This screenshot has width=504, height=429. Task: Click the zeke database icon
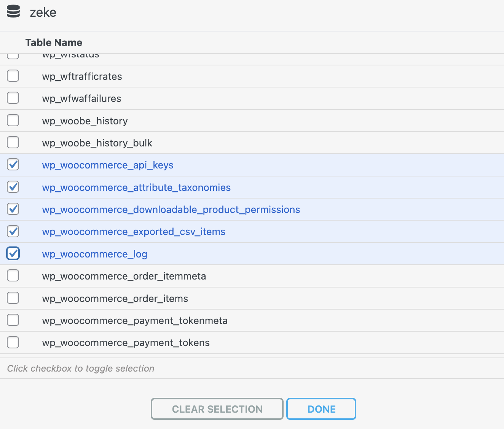[13, 11]
